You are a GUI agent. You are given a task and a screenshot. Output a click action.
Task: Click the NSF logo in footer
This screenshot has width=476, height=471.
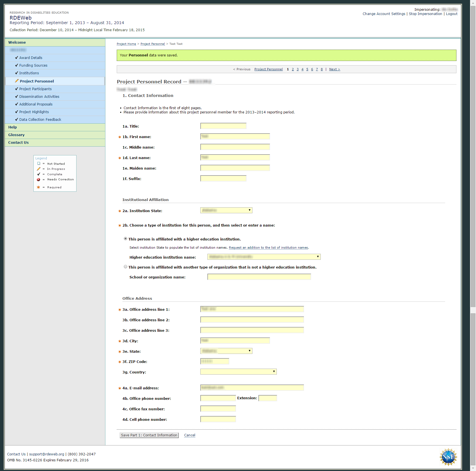448,457
